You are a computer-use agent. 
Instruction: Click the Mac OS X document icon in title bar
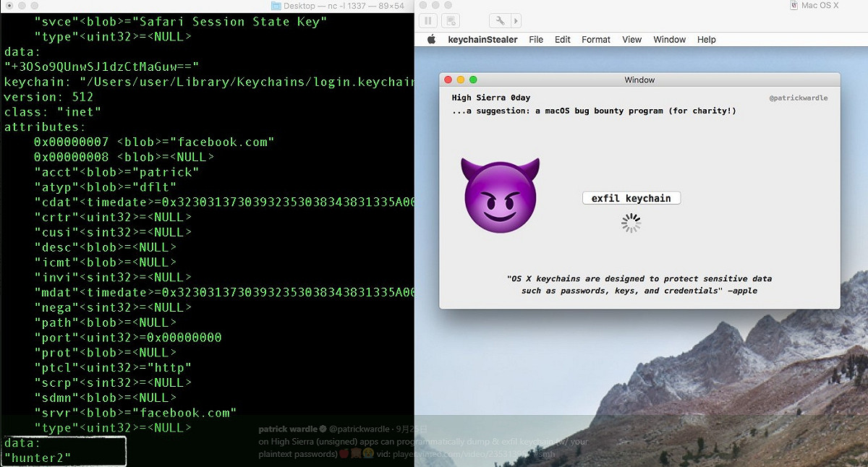coord(795,6)
